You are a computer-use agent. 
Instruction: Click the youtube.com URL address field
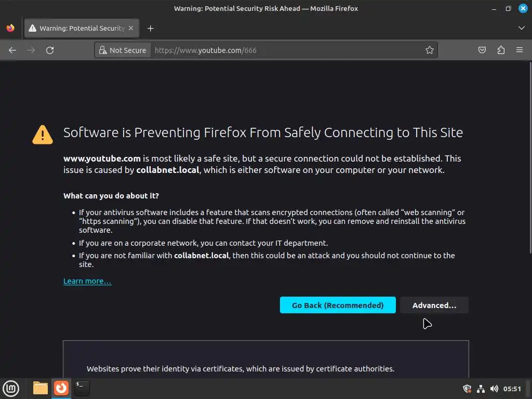(286, 50)
